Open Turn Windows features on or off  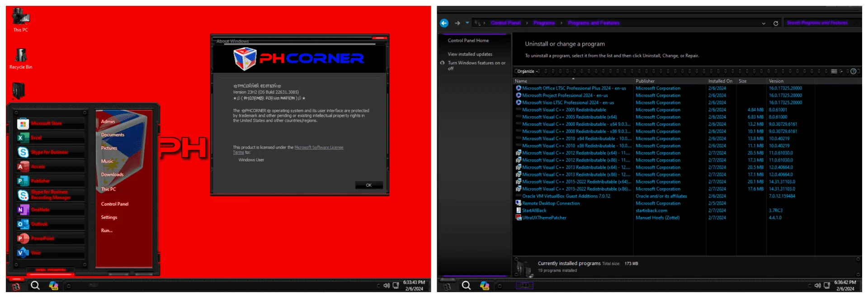click(476, 66)
